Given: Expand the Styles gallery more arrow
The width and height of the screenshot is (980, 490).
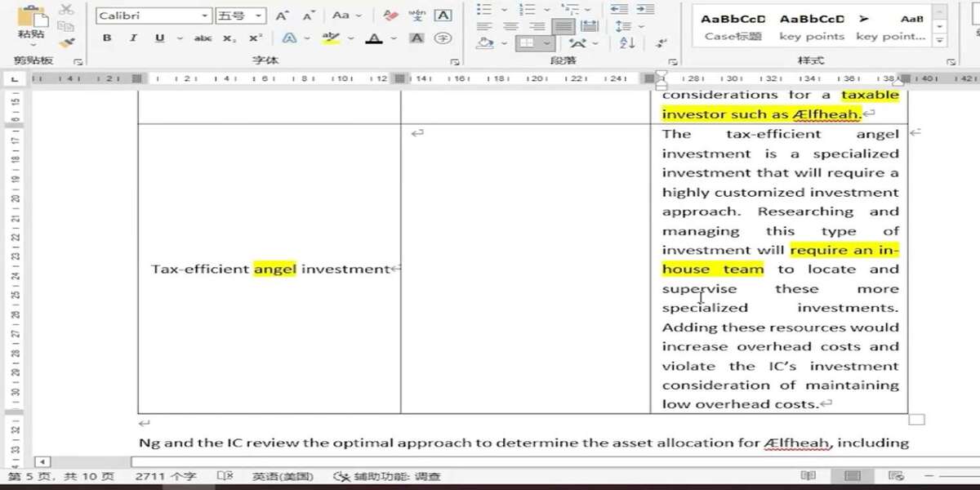Looking at the screenshot, I should (941, 39).
